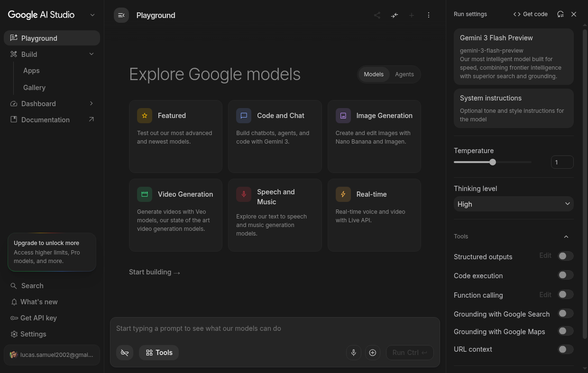The image size is (588, 373).
Task: Click the Get API key icon
Action: click(14, 318)
